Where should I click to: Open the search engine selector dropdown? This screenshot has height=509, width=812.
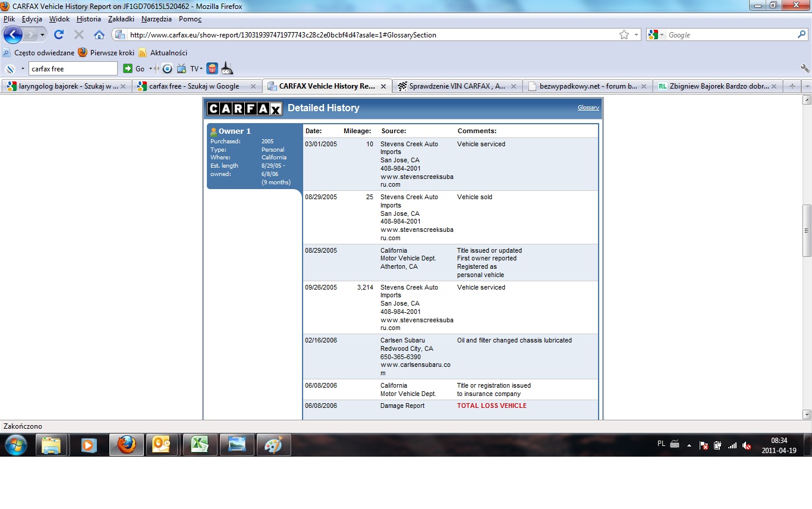coord(662,35)
